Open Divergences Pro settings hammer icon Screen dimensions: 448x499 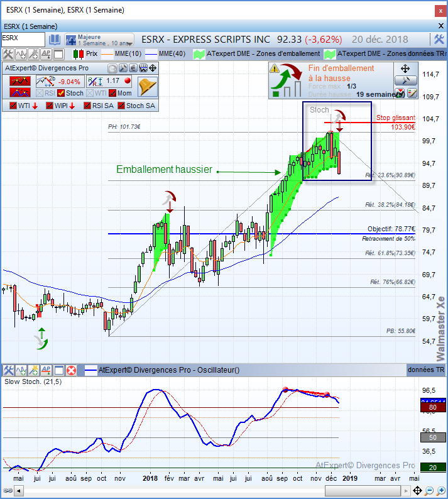coord(123,68)
